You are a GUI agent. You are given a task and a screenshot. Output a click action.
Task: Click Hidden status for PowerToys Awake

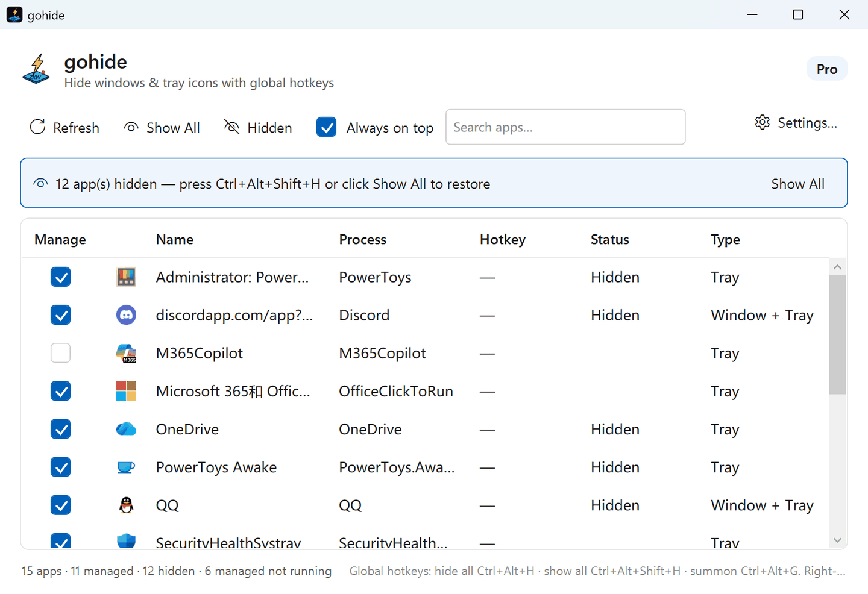tap(615, 467)
